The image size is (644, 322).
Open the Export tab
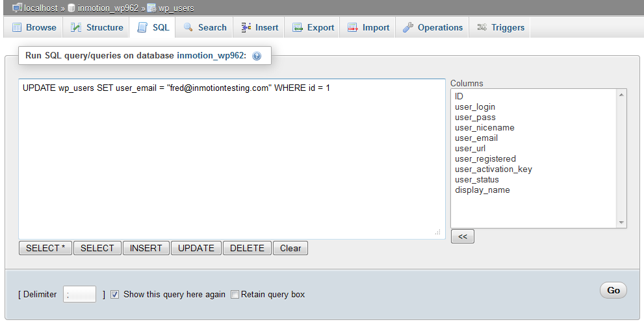pyautogui.click(x=313, y=28)
